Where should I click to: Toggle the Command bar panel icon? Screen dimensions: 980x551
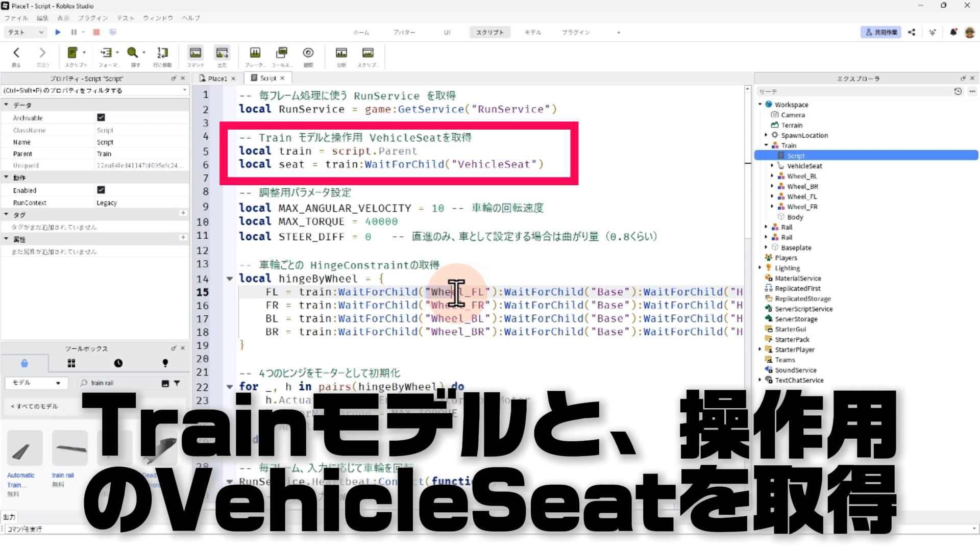point(195,53)
